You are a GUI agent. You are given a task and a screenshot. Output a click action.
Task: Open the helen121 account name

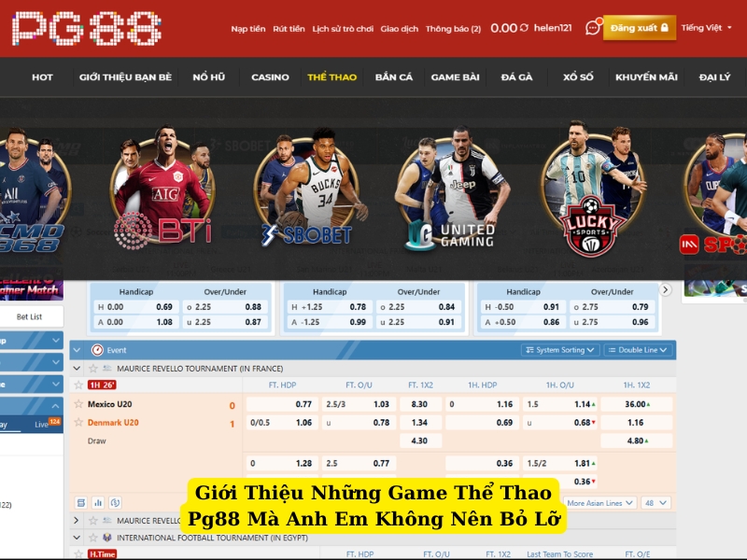tap(553, 28)
